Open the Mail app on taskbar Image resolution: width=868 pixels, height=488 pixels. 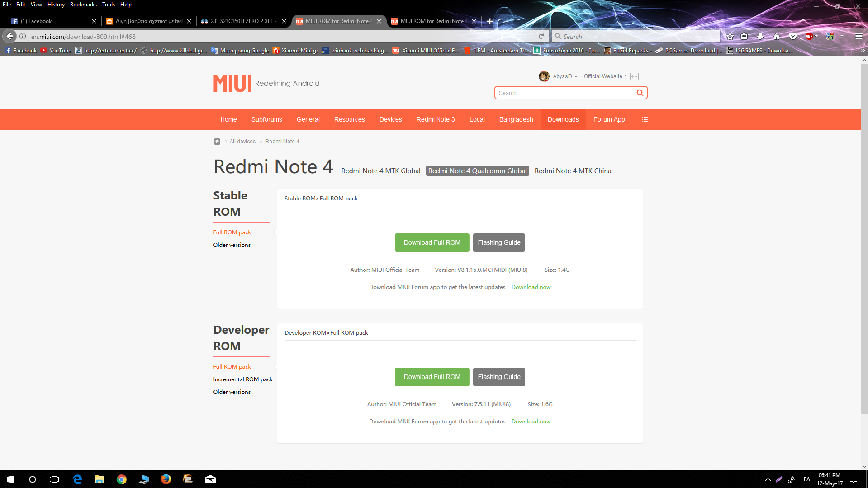(x=210, y=479)
